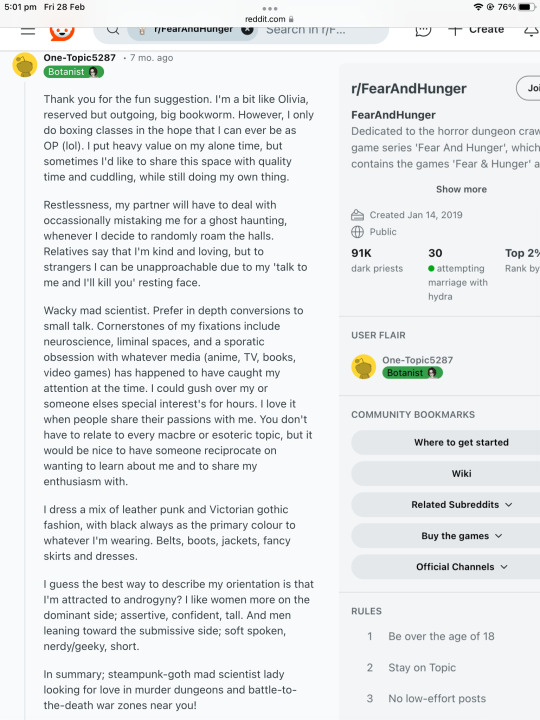Screen dimensions: 540x720
Task: Expand rule 1 Be over the age of 18
Action: 441,636
